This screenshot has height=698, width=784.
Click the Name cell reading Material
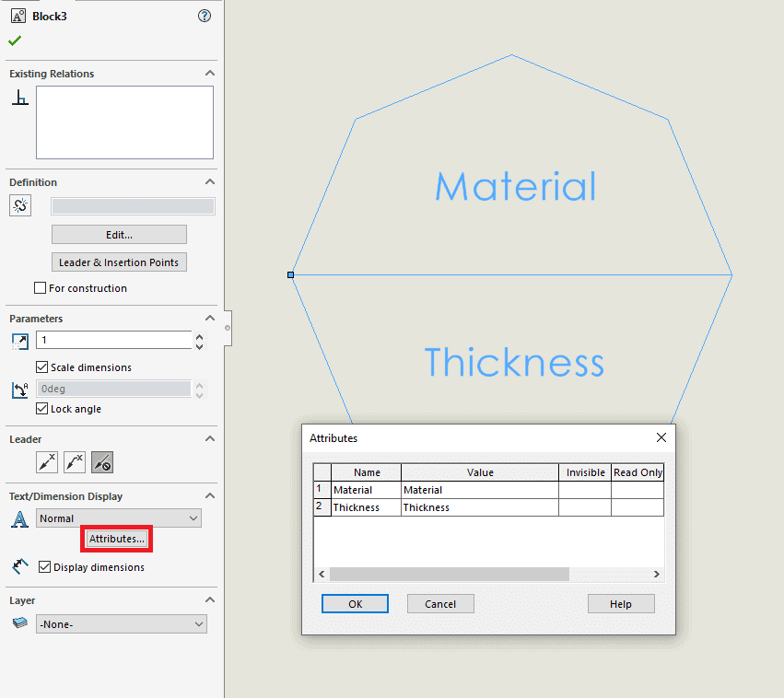point(366,490)
